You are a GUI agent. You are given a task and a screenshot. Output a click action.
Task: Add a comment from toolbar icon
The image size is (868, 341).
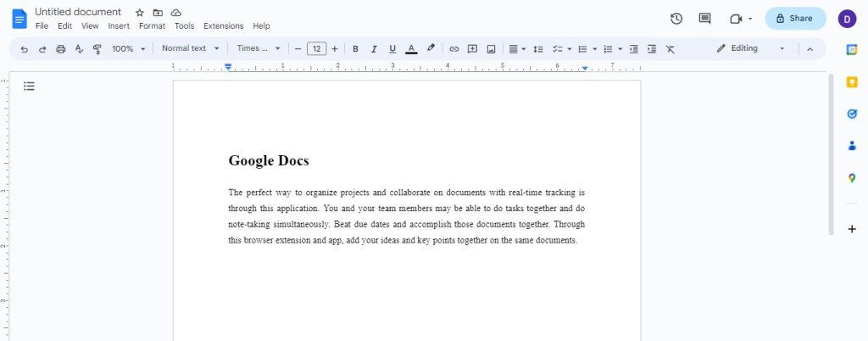pyautogui.click(x=472, y=48)
